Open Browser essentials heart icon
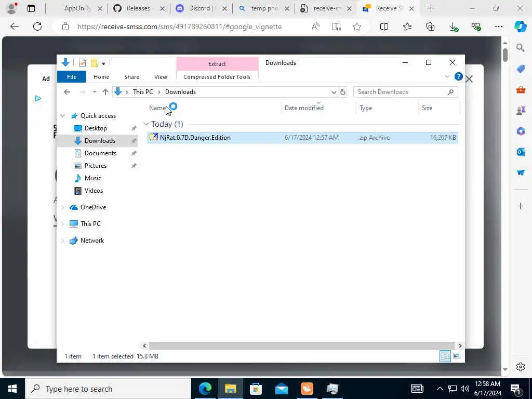Screen dimensions: 532x399 (476, 26)
